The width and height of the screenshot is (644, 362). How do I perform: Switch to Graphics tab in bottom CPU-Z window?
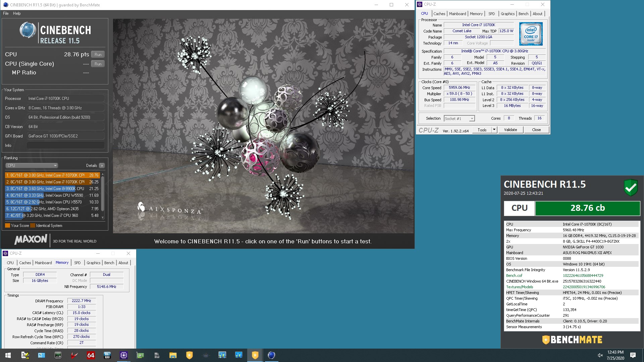[93, 263]
